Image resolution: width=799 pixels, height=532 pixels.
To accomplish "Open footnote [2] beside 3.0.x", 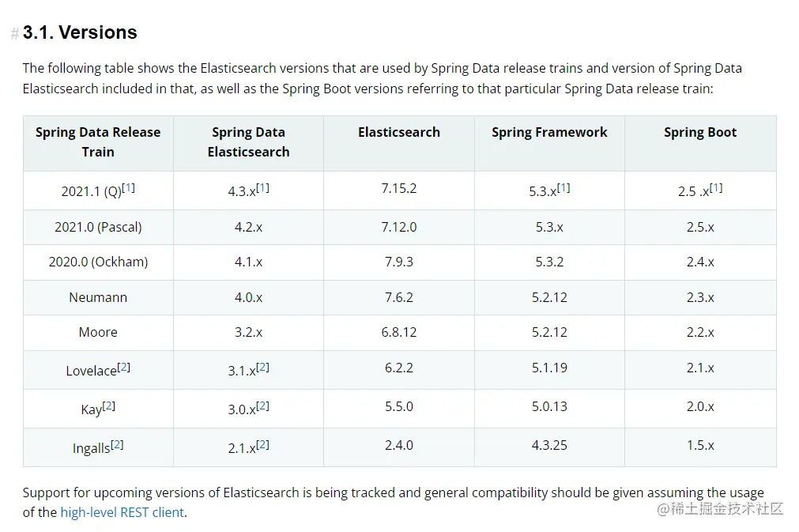I will [262, 406].
